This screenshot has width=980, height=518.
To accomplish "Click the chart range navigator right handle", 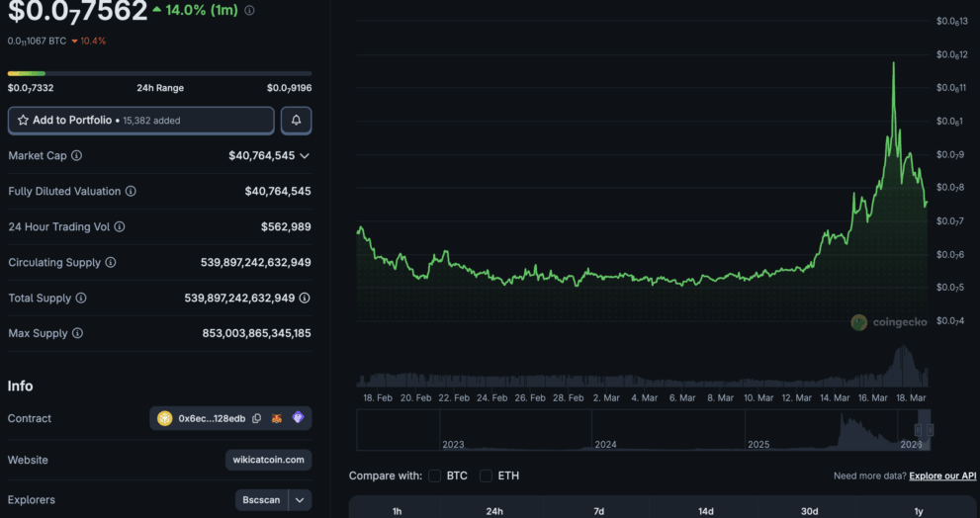I will tap(929, 430).
